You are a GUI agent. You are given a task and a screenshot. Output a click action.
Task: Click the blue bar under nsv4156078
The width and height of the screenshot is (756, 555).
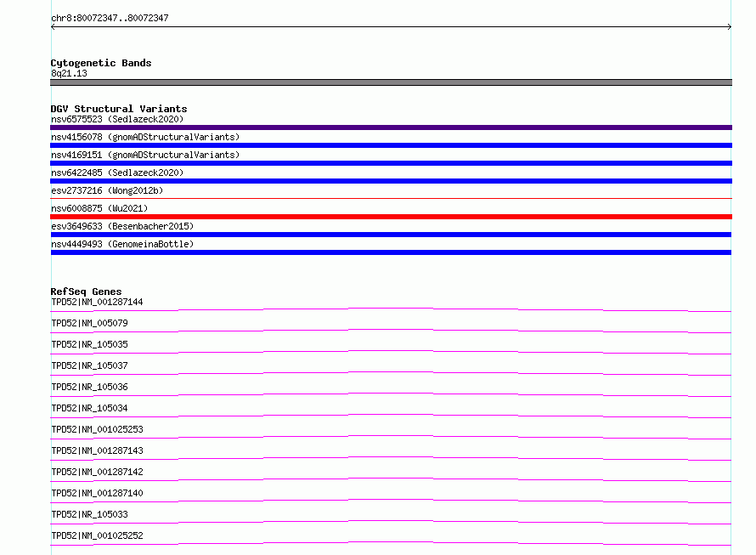391,145
